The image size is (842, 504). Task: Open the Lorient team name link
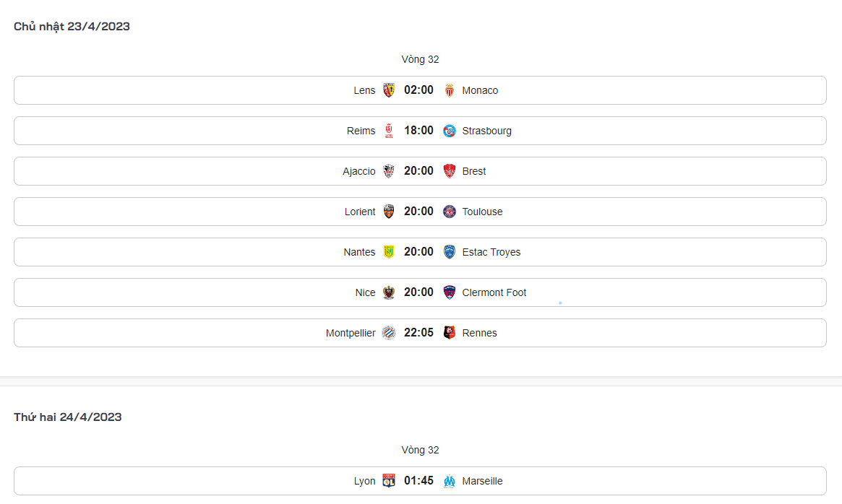pyautogui.click(x=360, y=212)
